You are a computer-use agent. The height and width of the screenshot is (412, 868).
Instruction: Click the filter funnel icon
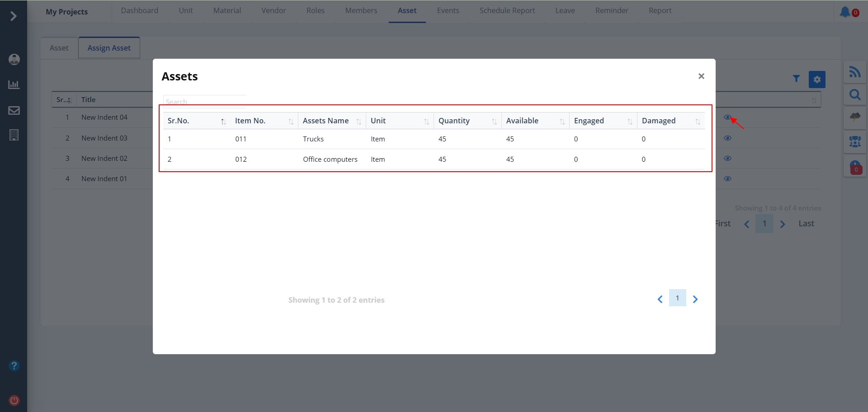(x=796, y=79)
